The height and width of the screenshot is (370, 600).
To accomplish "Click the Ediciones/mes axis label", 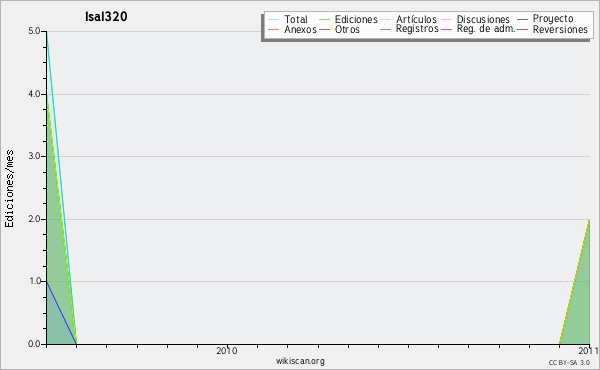I will point(9,189).
